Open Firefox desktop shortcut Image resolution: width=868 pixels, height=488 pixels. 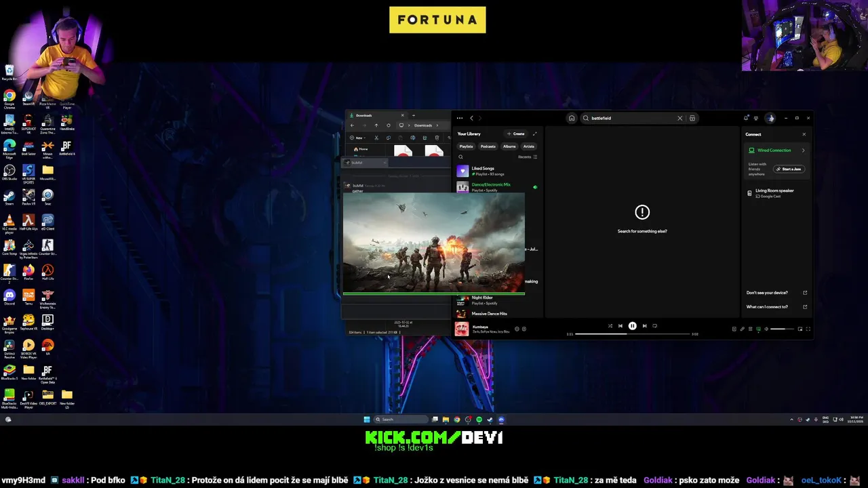[28, 272]
